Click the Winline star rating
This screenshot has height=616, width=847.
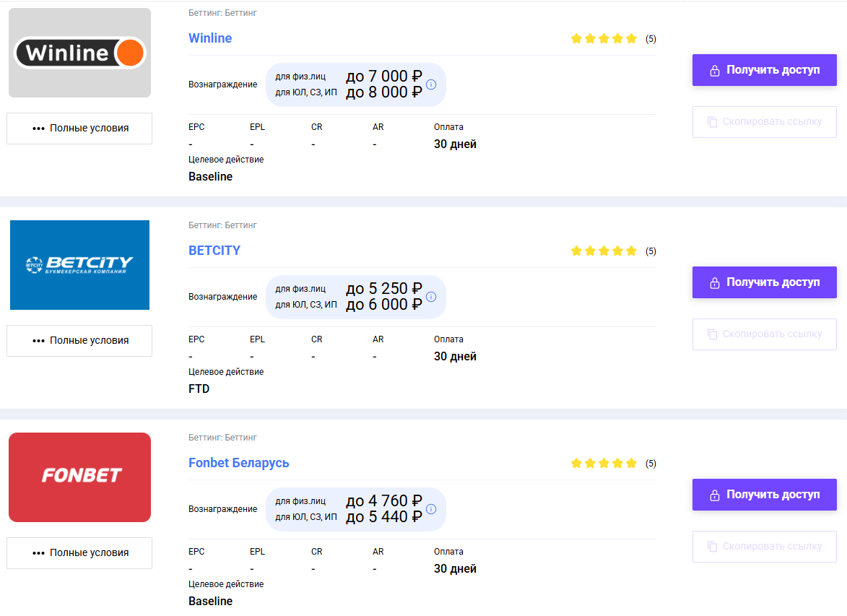[604, 39]
